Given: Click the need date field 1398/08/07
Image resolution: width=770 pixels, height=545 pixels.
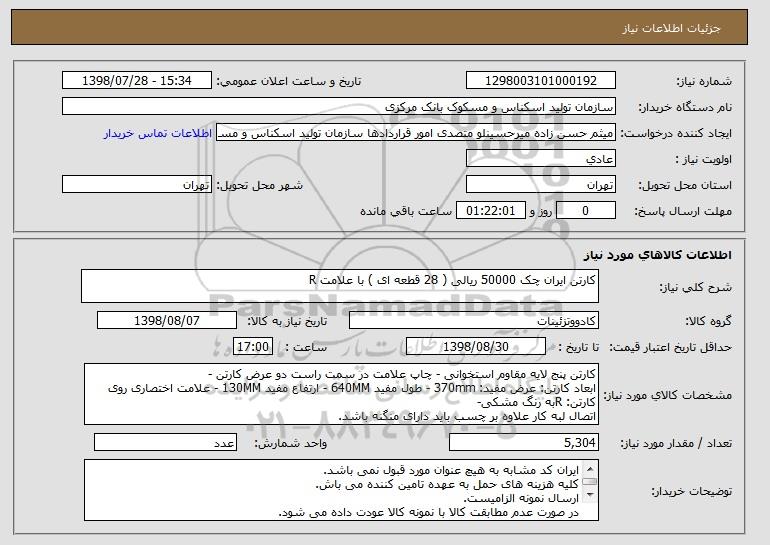Looking at the screenshot, I should pos(167,321).
